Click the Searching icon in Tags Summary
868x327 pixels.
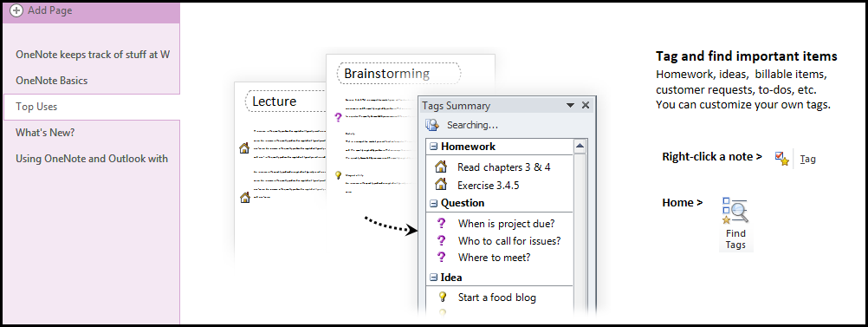click(x=431, y=125)
